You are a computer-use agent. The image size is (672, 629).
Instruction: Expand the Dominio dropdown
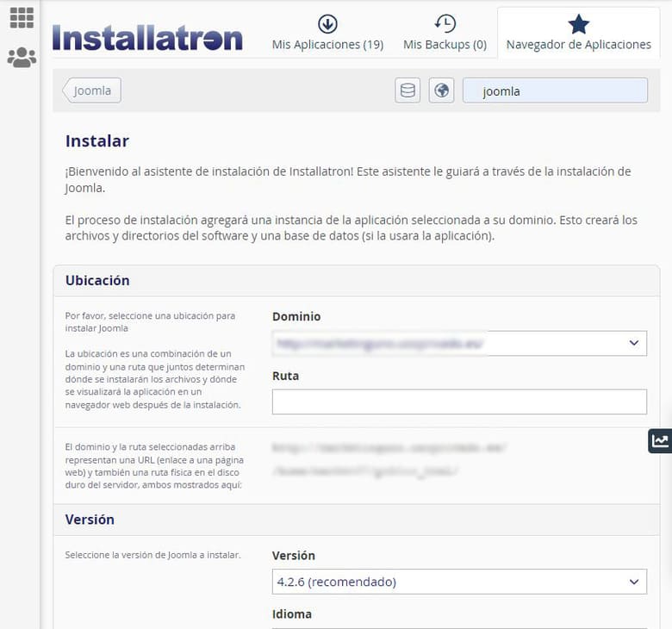pos(459,343)
